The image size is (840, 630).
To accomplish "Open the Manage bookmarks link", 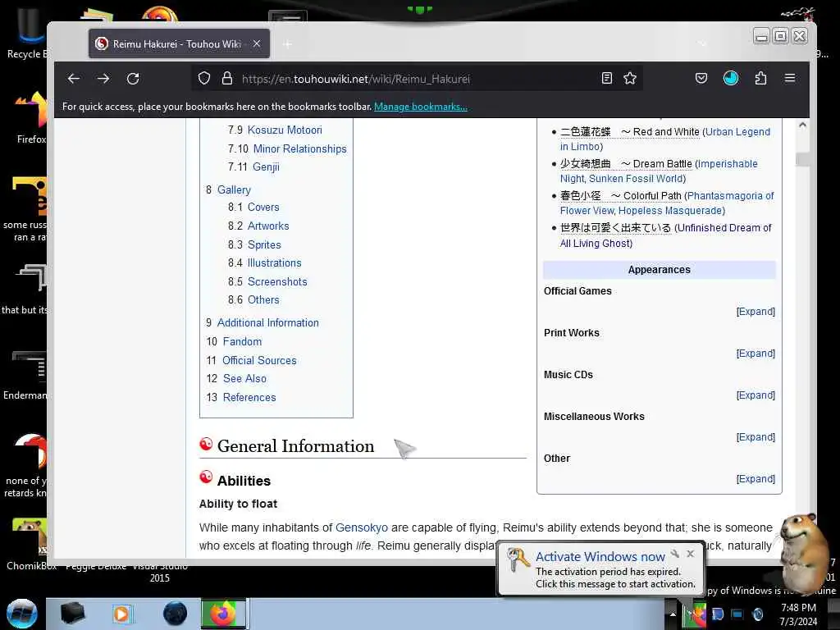I will point(421,106).
